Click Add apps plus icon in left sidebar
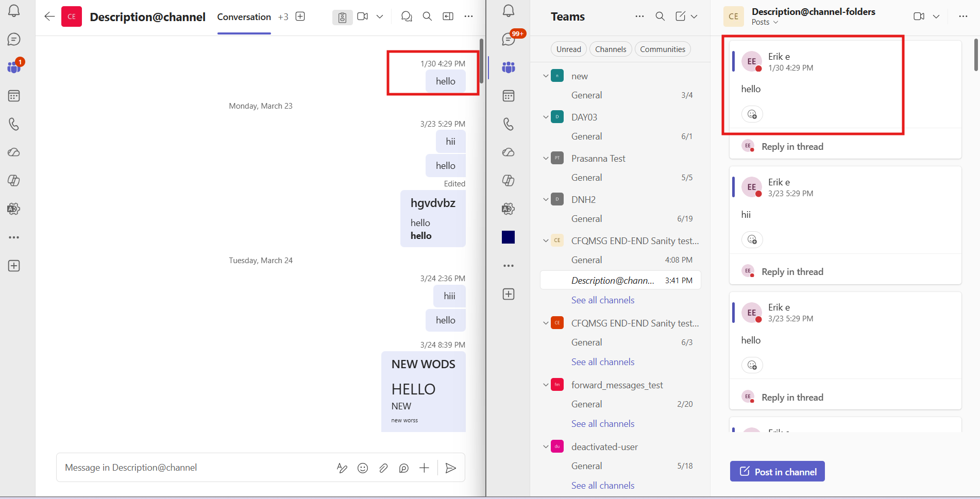Image resolution: width=980 pixels, height=499 pixels. (14, 266)
